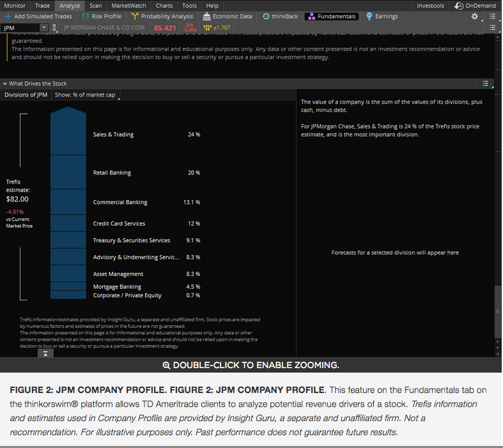Click the 24 % value
Viewport: 503px width, 448px height.
(194, 134)
